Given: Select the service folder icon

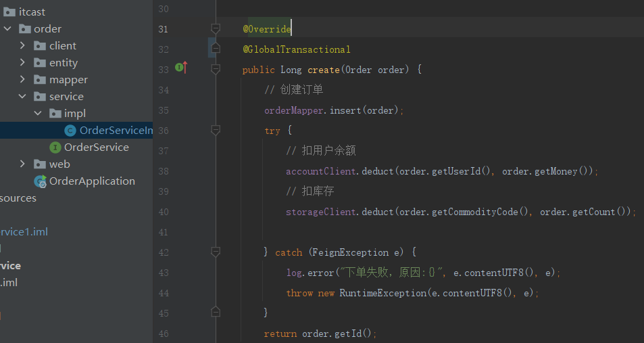Looking at the screenshot, I should [40, 96].
